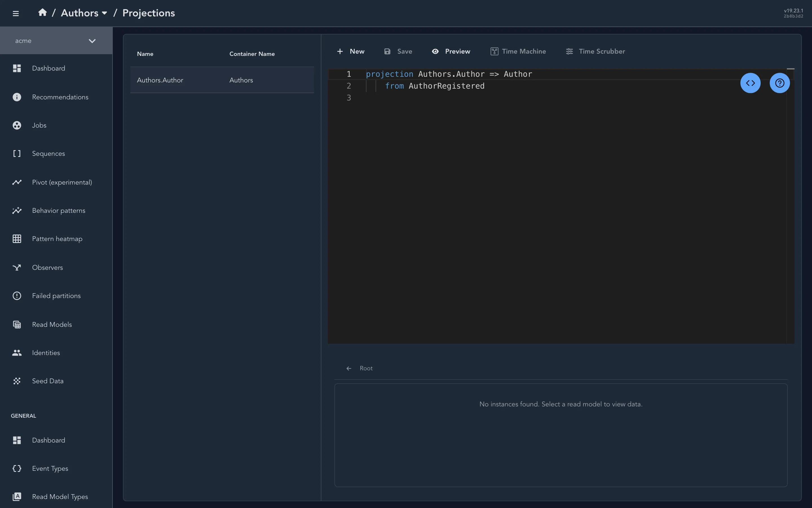Image resolution: width=812 pixels, height=508 pixels.
Task: Click the Root breadcrumb label
Action: (366, 368)
